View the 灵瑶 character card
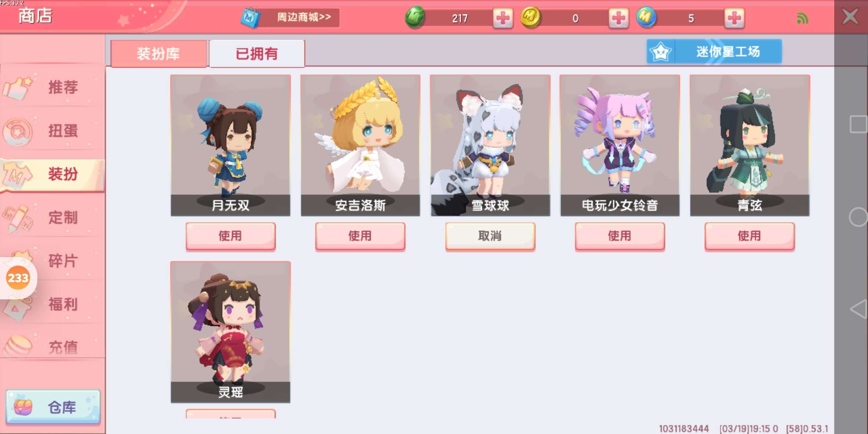Image resolution: width=868 pixels, height=434 pixels. pos(230,332)
